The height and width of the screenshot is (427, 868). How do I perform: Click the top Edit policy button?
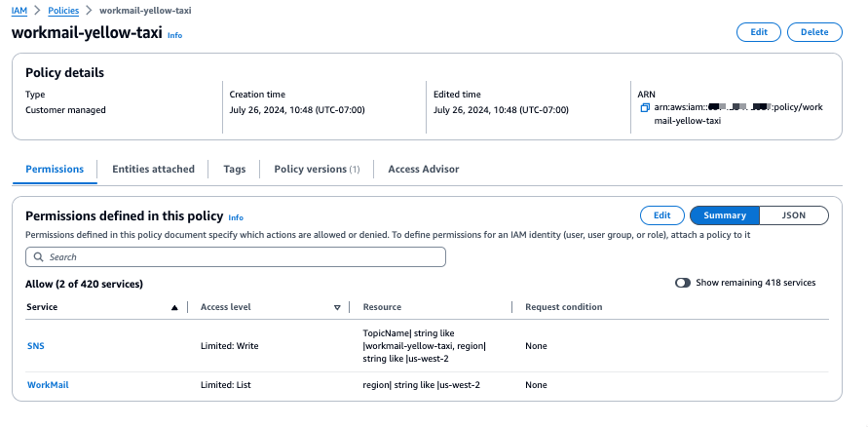(758, 32)
